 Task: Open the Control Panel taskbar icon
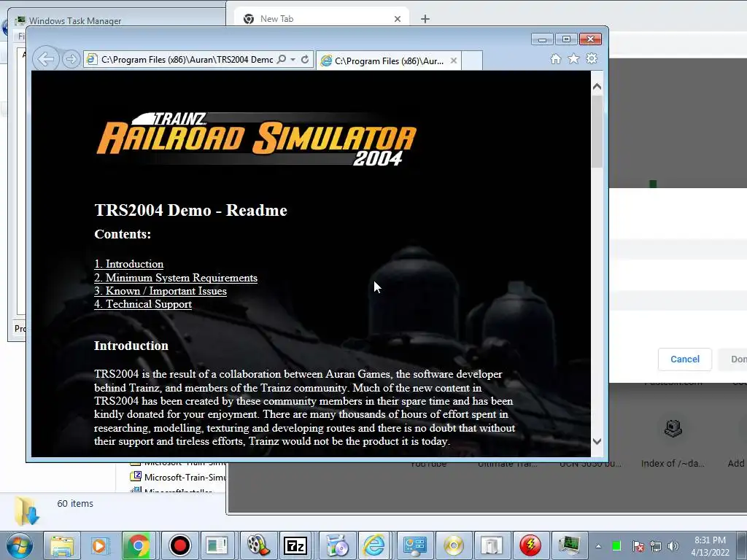(414, 545)
